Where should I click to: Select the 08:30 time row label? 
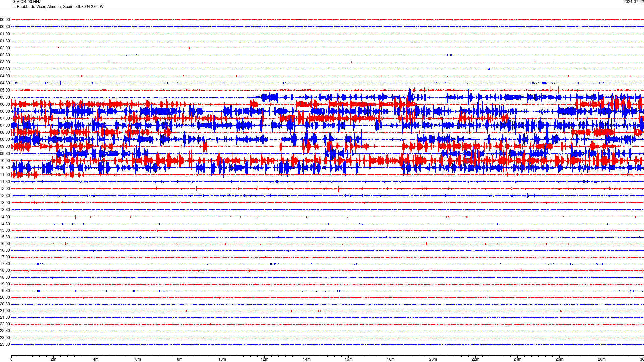coord(5,139)
